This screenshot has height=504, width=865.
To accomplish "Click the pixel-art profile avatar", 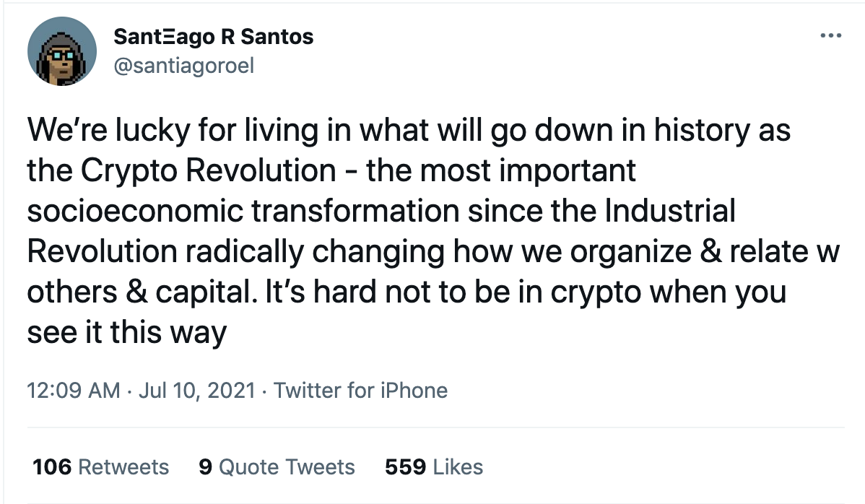I will tap(62, 51).
